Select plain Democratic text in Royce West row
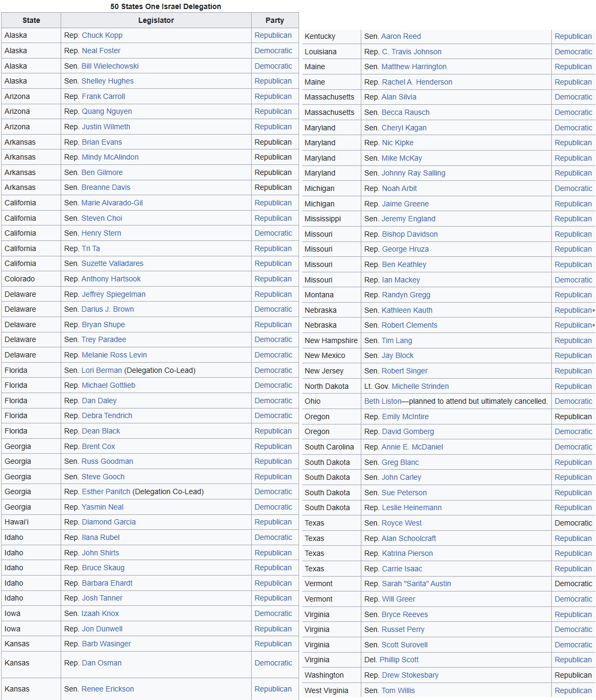Image resolution: width=596 pixels, height=700 pixels. (574, 523)
